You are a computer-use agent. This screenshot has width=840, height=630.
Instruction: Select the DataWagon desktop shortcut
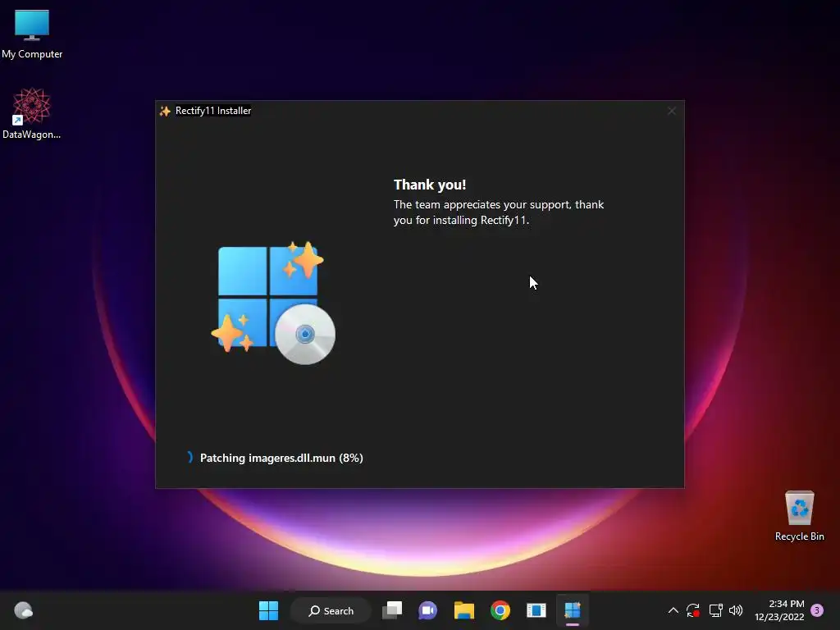point(32,113)
